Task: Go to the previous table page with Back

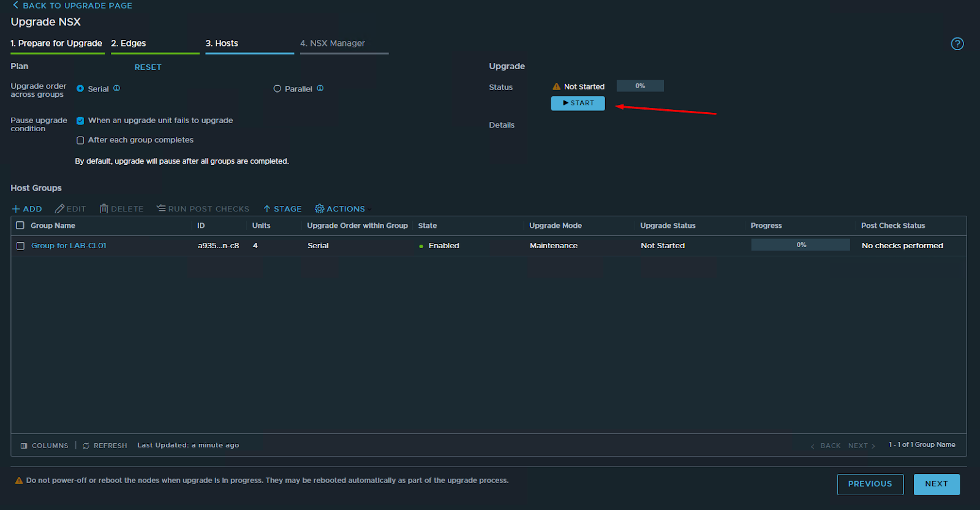Action: click(x=826, y=446)
